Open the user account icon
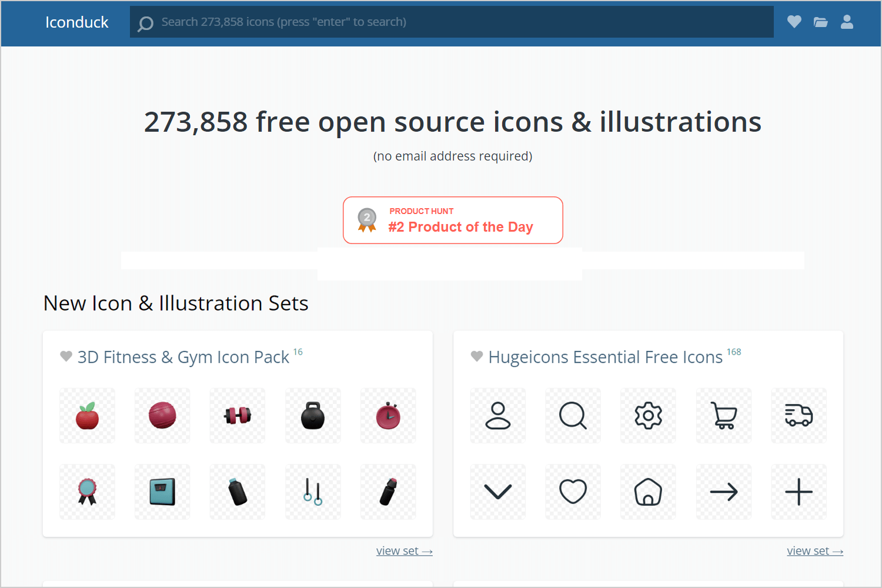Screen dimensions: 882x588 [847, 22]
